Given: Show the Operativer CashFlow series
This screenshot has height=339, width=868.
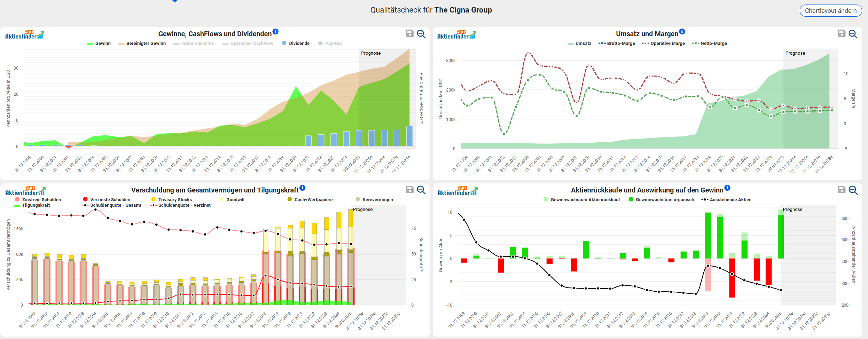Looking at the screenshot, I should (x=248, y=44).
